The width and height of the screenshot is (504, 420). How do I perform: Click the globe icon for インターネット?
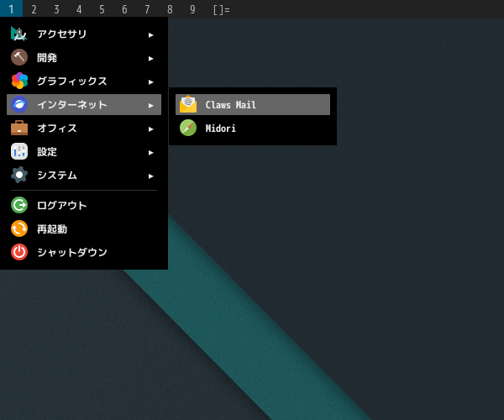pos(19,104)
